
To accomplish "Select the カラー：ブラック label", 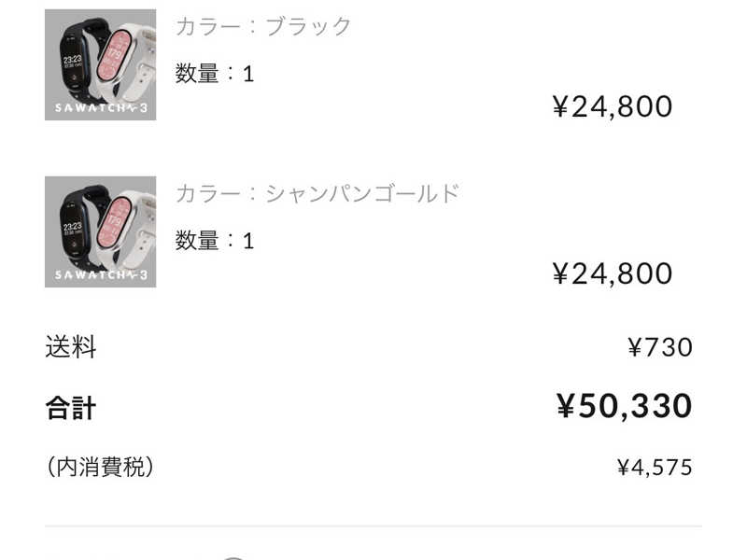I will 263,26.
